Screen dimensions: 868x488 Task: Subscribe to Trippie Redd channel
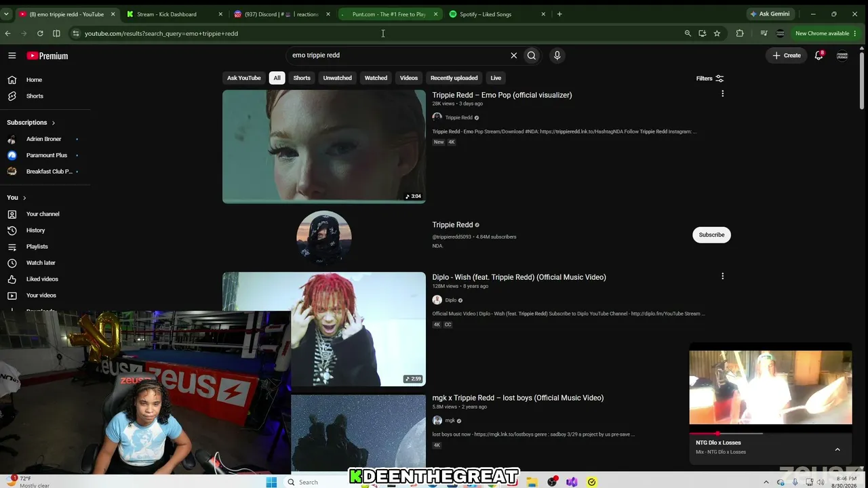click(x=711, y=235)
